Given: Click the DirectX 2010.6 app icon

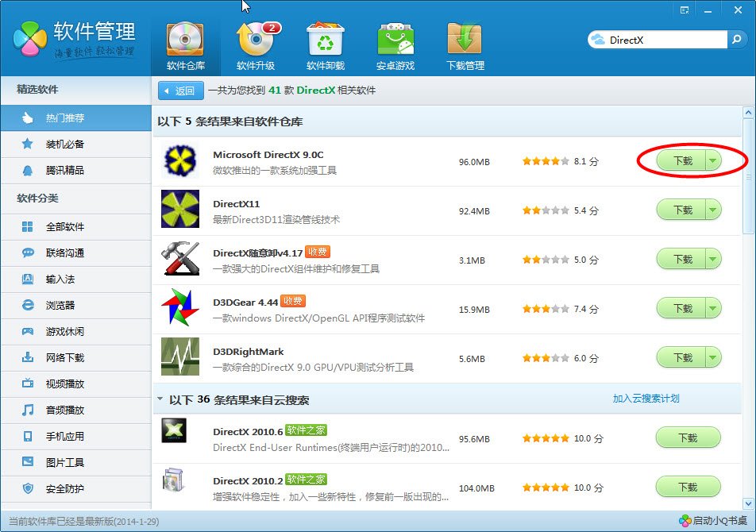Looking at the screenshot, I should pyautogui.click(x=174, y=430).
